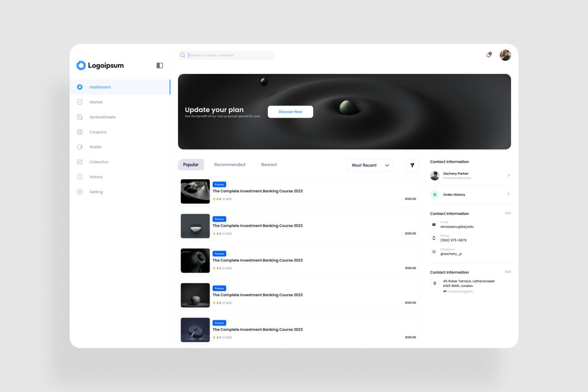The image size is (588, 392).
Task: Open the notifications bell
Action: [488, 55]
